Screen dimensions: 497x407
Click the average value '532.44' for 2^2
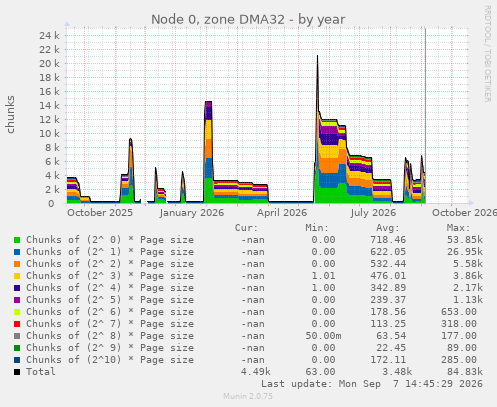[388, 264]
